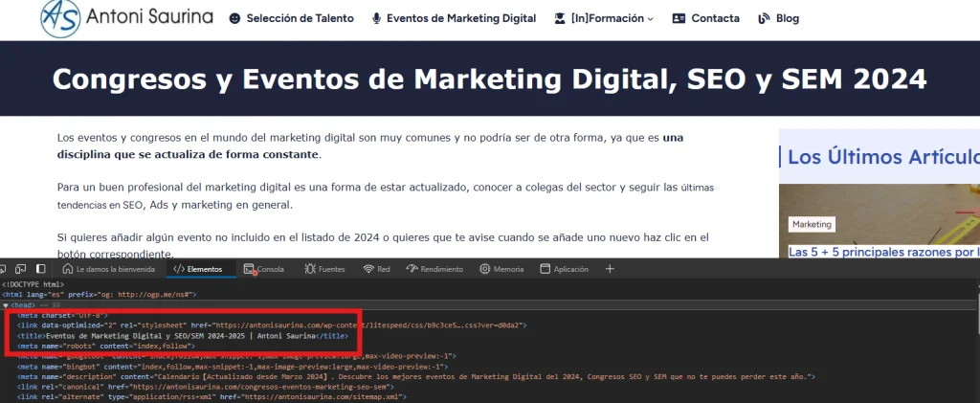The width and height of the screenshot is (980, 403).
Task: Click the Marketing category tag
Action: 811,224
